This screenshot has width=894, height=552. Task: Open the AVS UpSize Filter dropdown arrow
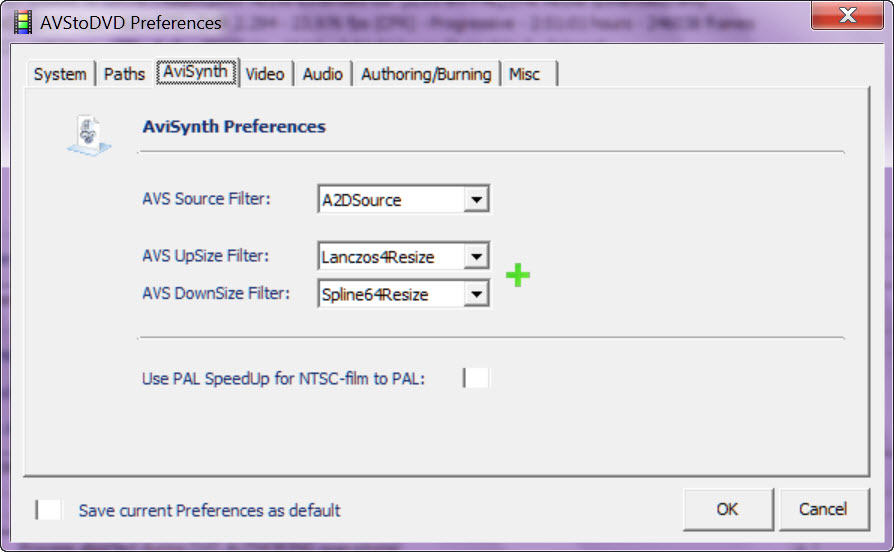point(476,257)
